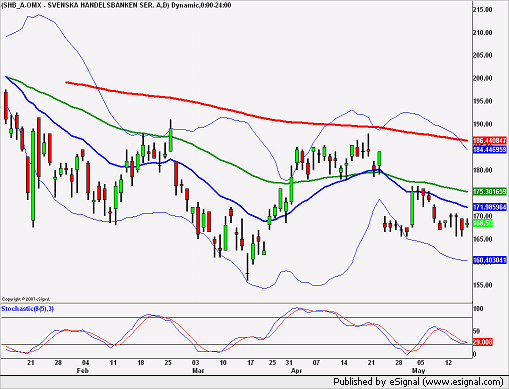Viewport: 509px width, 389px height.
Task: Select the blue 184.446959 upper band label
Action: 490,150
